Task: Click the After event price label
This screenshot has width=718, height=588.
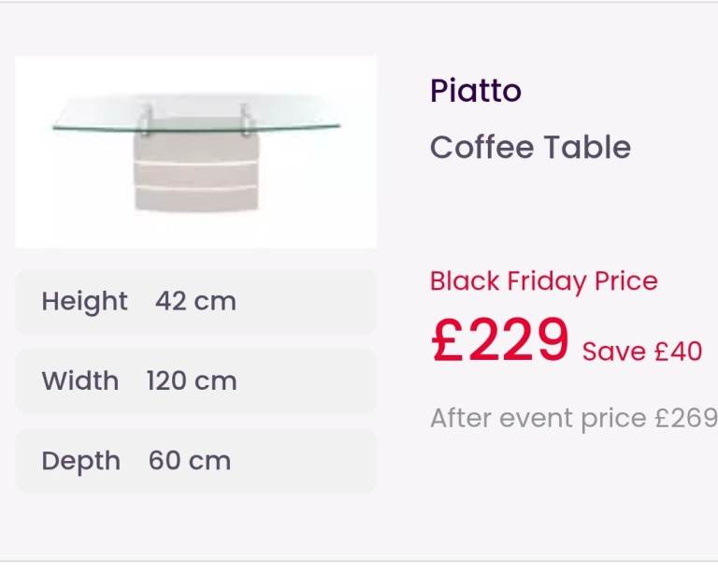Action: [x=539, y=418]
